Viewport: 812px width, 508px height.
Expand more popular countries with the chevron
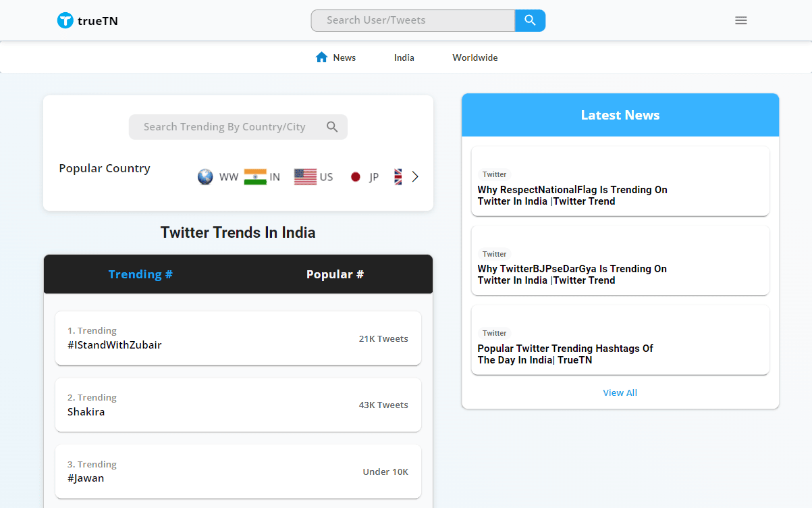[x=414, y=176]
